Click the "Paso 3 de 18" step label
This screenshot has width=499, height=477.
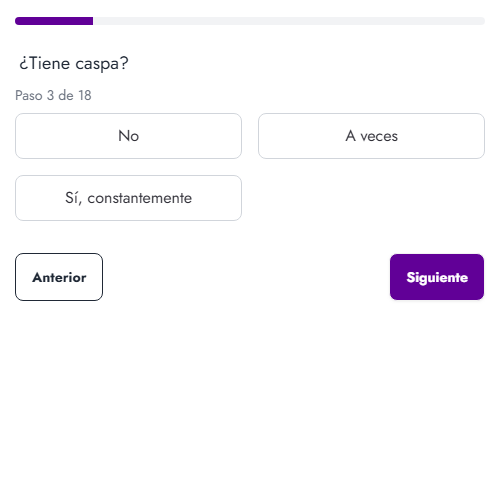53,95
